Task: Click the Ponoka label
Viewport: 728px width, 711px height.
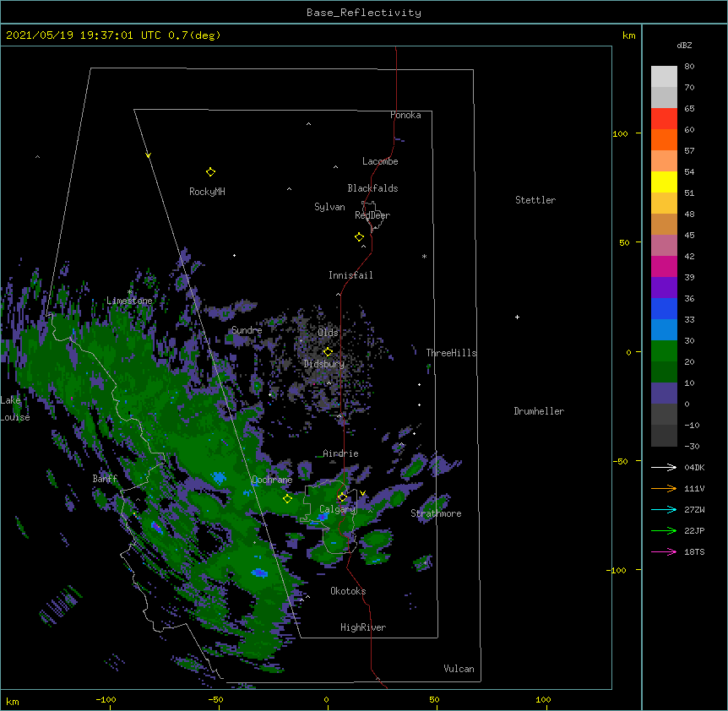Action: tap(405, 115)
